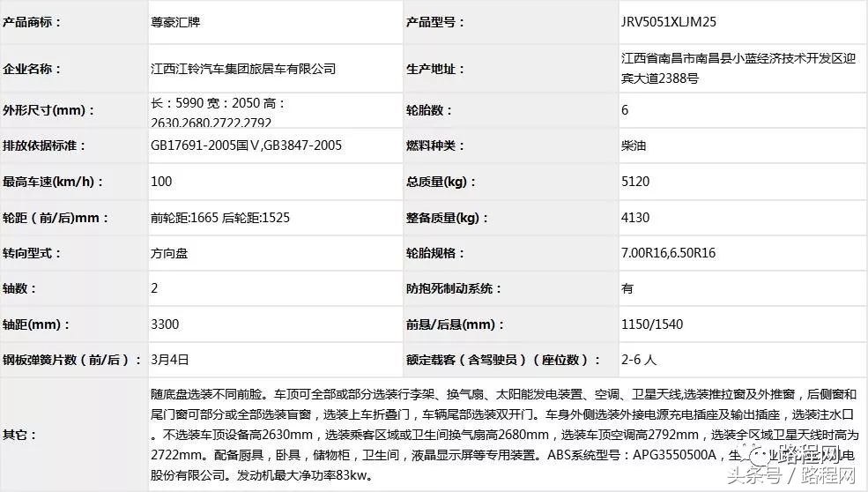Select the leaf spring value 3月4日

[x=170, y=360]
